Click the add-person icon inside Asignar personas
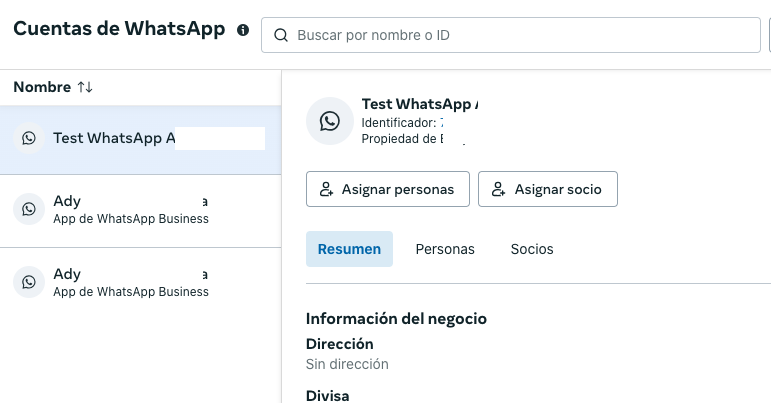The height and width of the screenshot is (403, 771). coord(326,189)
